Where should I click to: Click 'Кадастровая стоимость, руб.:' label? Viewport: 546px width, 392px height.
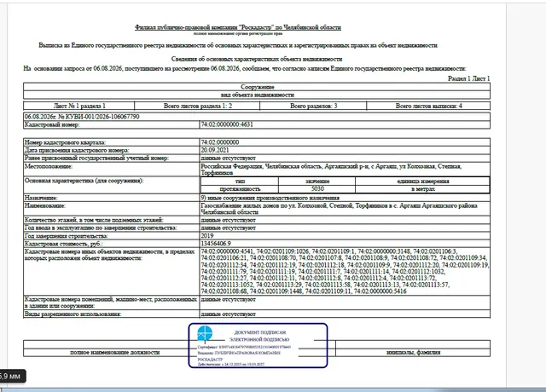click(64, 244)
